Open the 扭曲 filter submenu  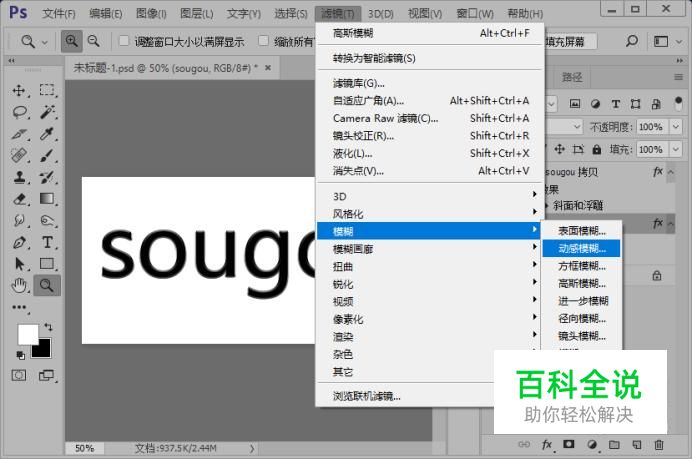tap(429, 267)
